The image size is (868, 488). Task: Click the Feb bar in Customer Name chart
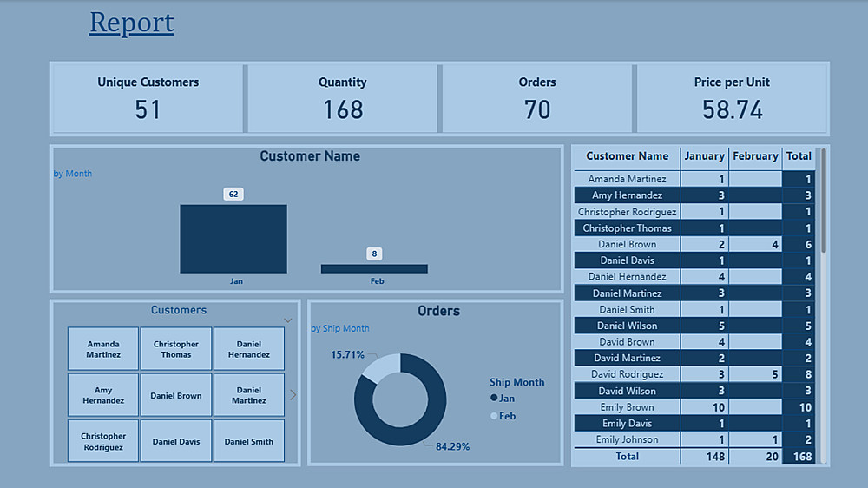click(374, 268)
